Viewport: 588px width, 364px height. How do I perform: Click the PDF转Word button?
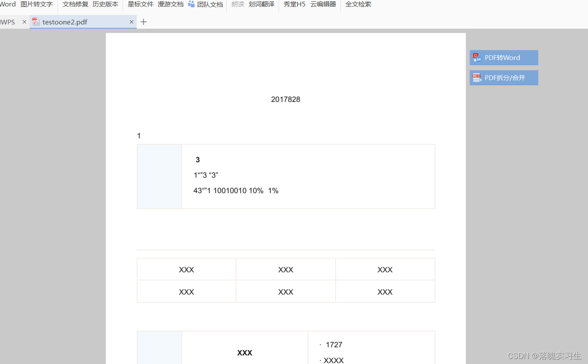pyautogui.click(x=504, y=57)
